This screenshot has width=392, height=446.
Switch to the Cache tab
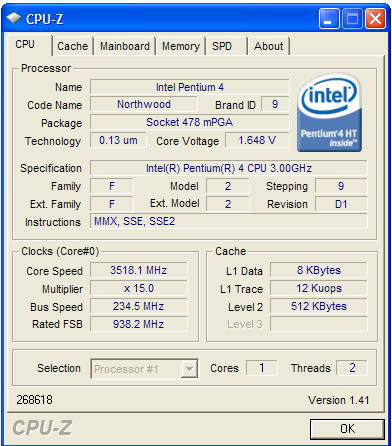(x=73, y=46)
